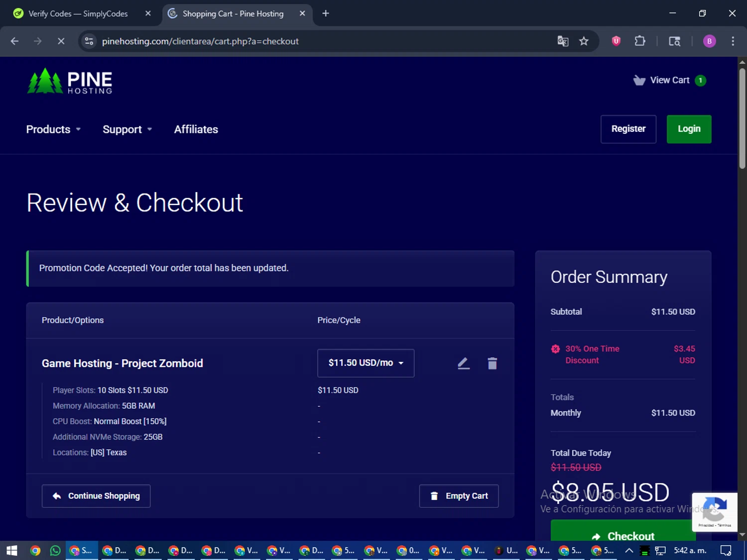Click the Subtotal '$11.50 USD' value

tap(673, 312)
